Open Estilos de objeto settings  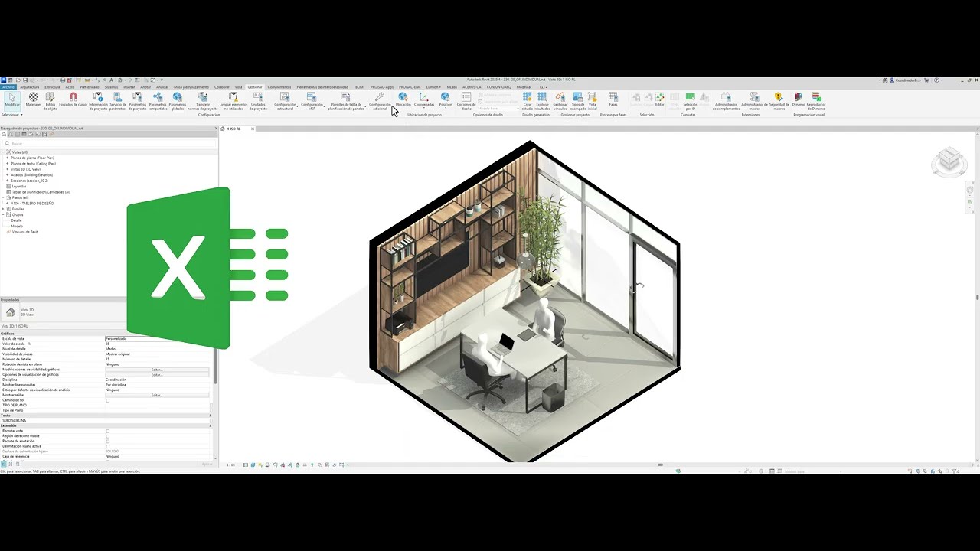(x=51, y=101)
